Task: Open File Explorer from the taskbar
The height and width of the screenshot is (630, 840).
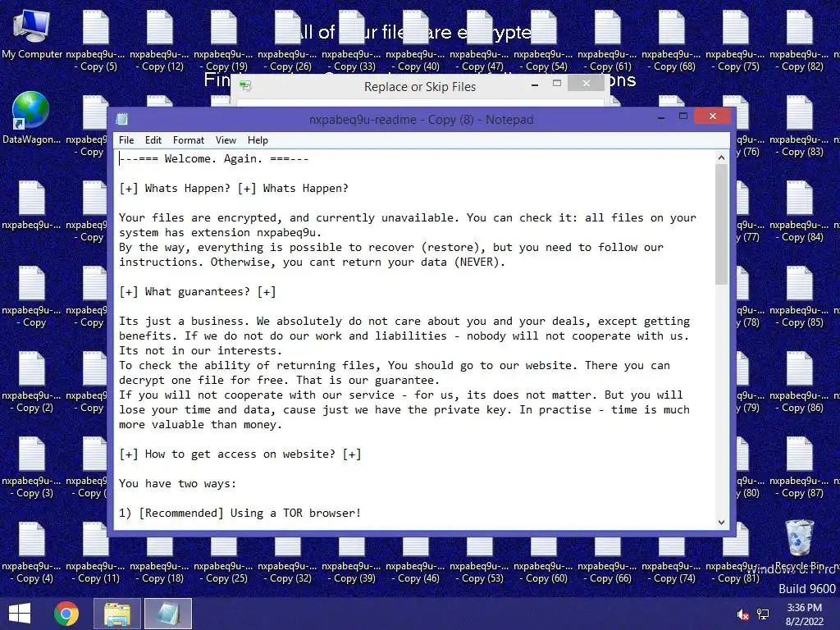Action: point(117,614)
